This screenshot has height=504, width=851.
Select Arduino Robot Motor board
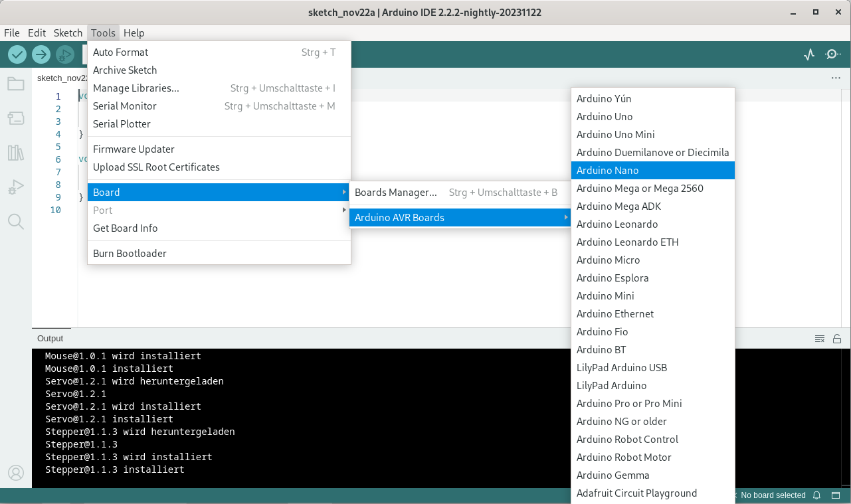[653, 457]
